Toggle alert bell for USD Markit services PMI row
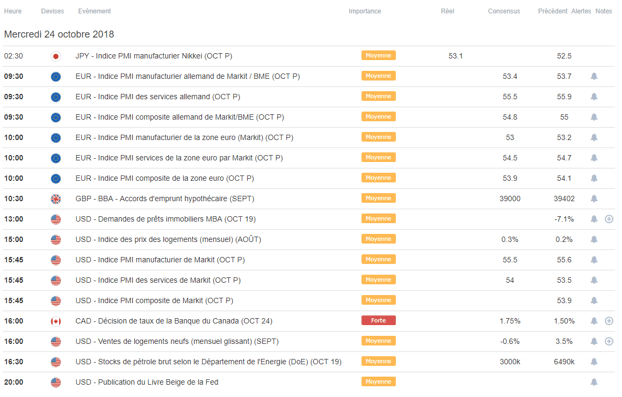622x397 pixels. click(x=594, y=280)
